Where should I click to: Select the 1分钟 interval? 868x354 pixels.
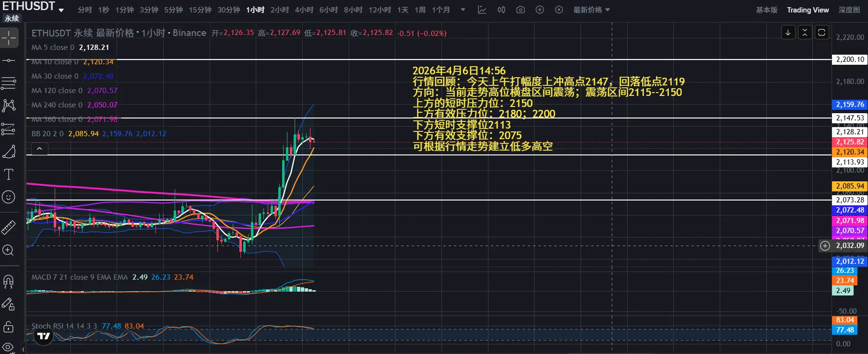pos(124,10)
